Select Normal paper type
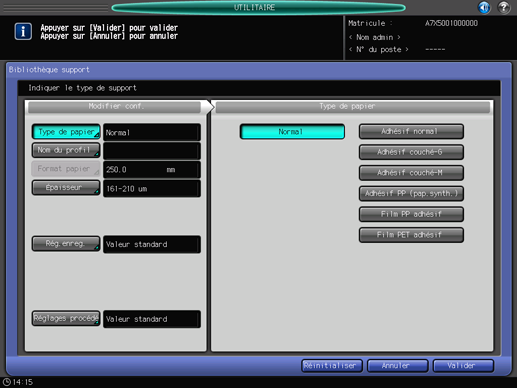Screen dimensions: 517x388 coord(292,132)
